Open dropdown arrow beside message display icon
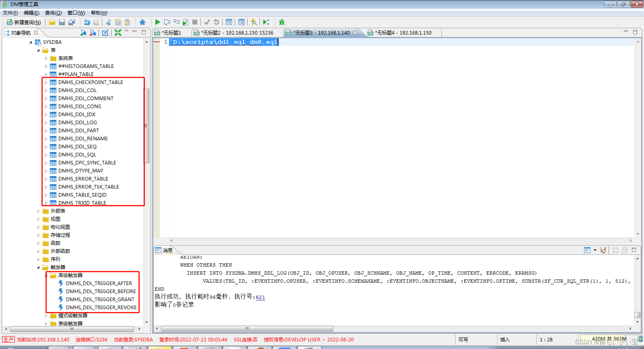The height and width of the screenshot is (349, 644). (x=595, y=250)
